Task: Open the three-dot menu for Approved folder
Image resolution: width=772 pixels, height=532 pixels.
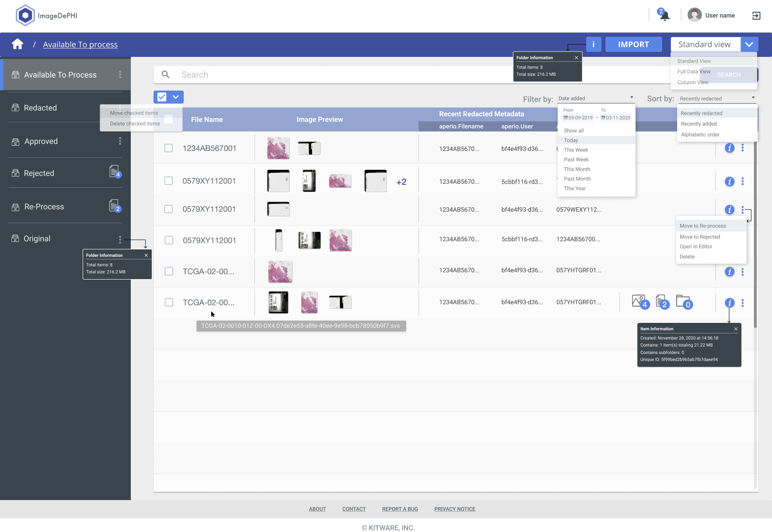Action: point(120,141)
